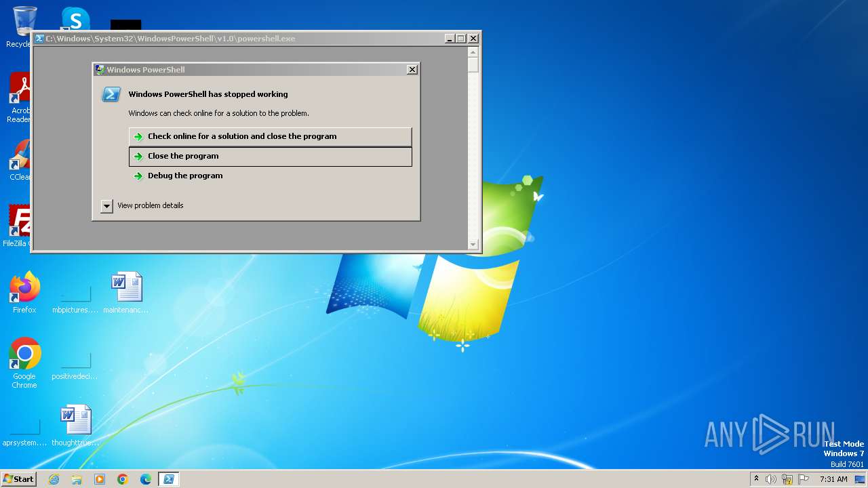Launch Internet Explorer from taskbar
The image size is (868, 488).
54,479
